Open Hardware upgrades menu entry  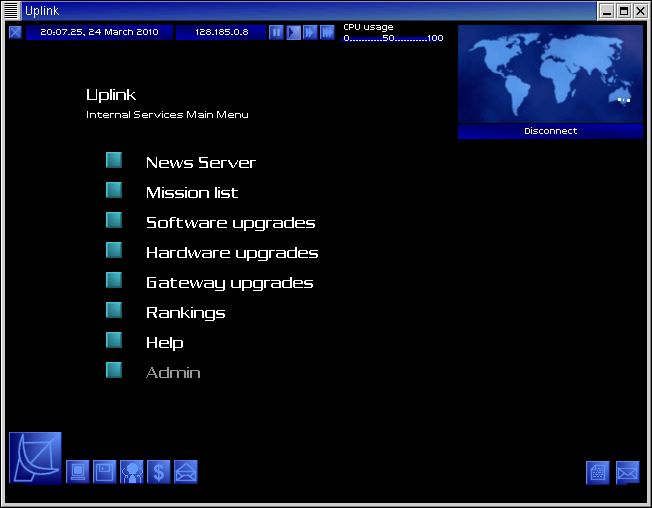(232, 253)
